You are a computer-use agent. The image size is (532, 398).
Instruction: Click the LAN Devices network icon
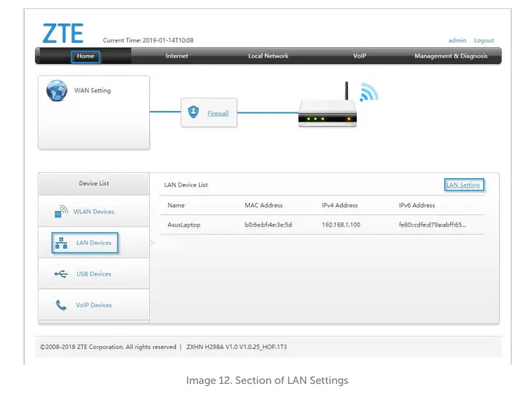(61, 243)
